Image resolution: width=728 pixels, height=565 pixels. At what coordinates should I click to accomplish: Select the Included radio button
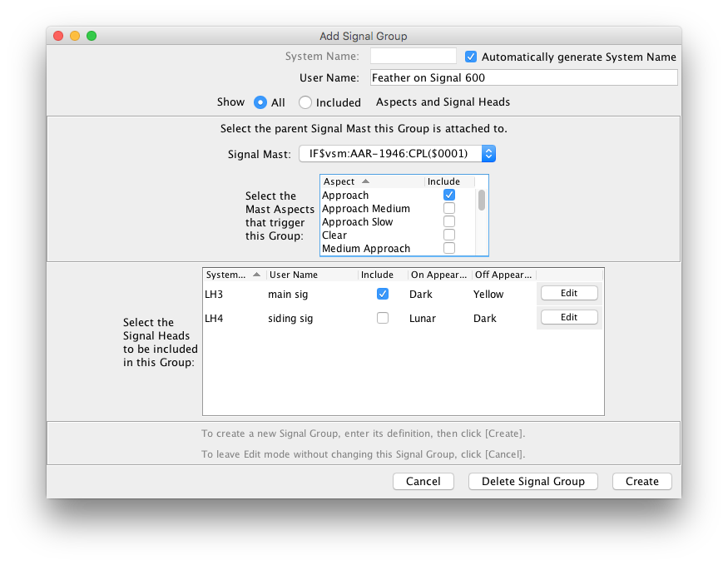pos(305,102)
